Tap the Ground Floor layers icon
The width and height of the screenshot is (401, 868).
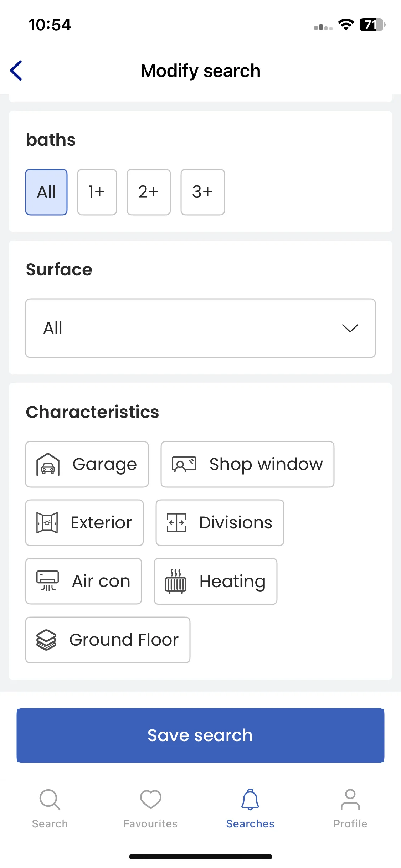(46, 640)
